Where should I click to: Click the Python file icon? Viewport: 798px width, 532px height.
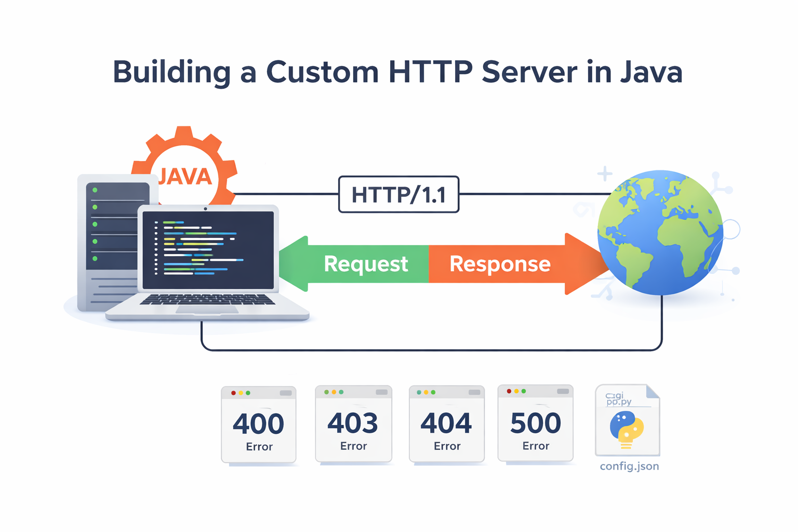627,420
